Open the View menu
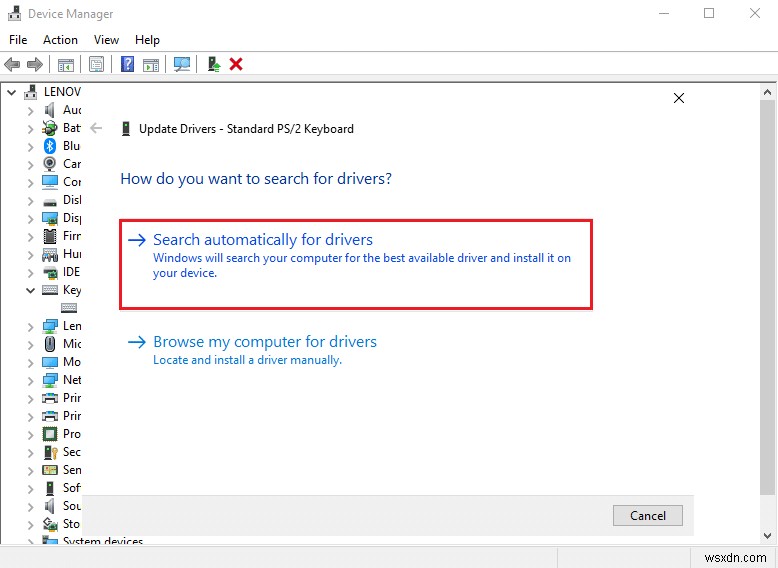The image size is (778, 568). pos(106,40)
